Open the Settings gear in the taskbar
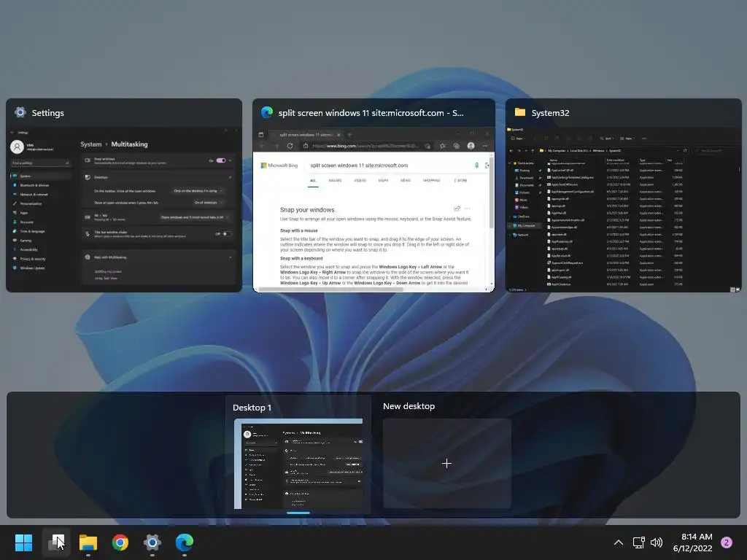Screen dimensions: 747x560 pyautogui.click(x=152, y=542)
